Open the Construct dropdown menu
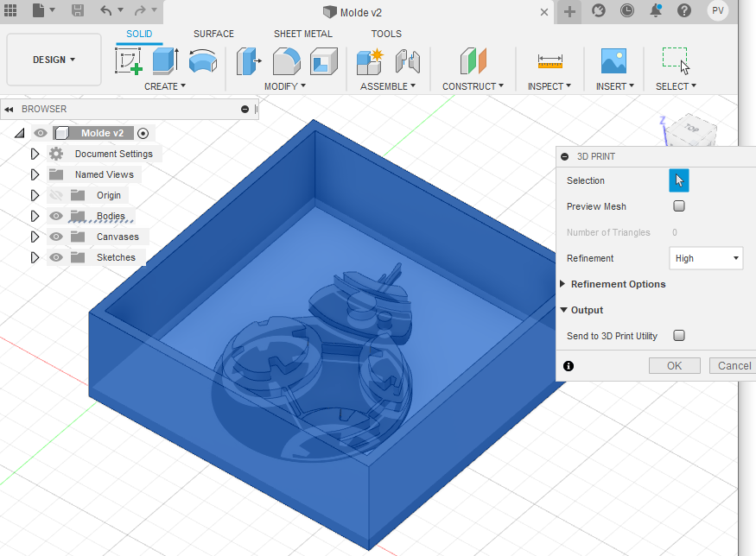This screenshot has width=756, height=556. click(473, 86)
